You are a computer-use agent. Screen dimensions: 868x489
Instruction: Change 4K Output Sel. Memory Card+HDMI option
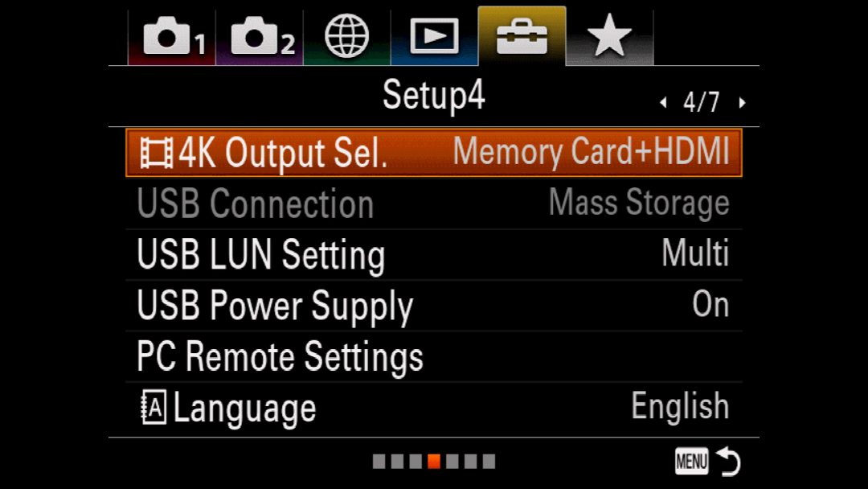tap(592, 151)
